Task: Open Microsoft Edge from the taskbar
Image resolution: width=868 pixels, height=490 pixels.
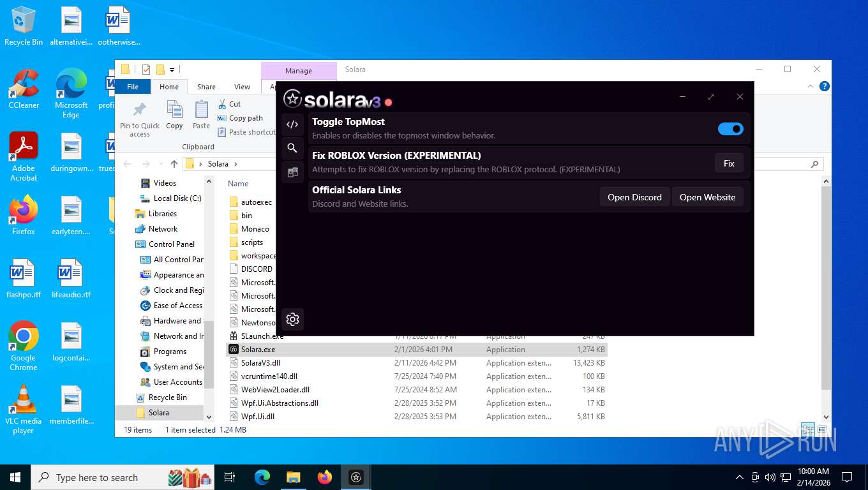Action: point(262,477)
